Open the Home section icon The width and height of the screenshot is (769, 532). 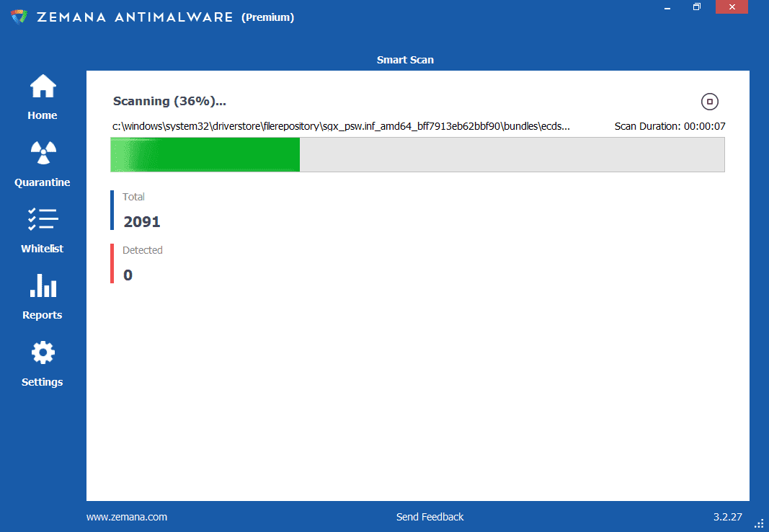[43, 87]
